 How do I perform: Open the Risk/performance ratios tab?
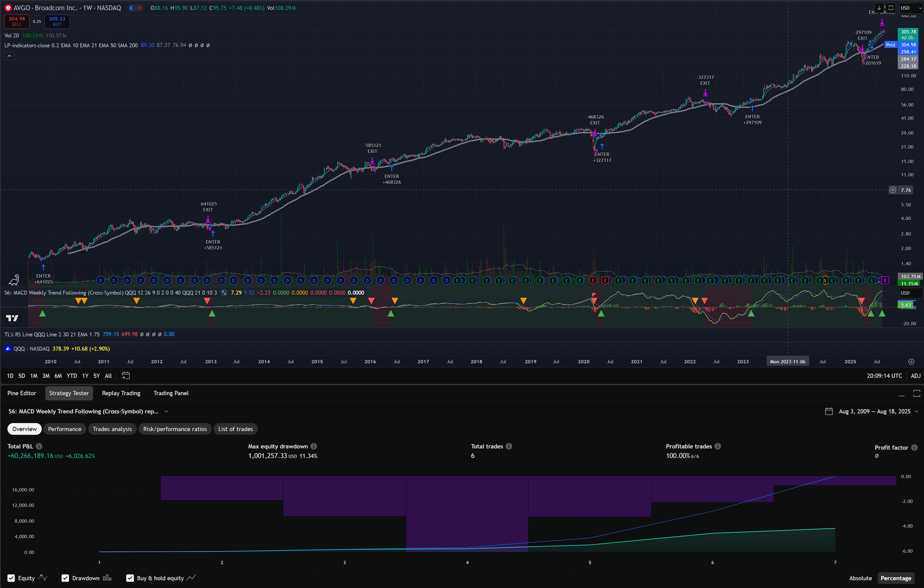174,429
